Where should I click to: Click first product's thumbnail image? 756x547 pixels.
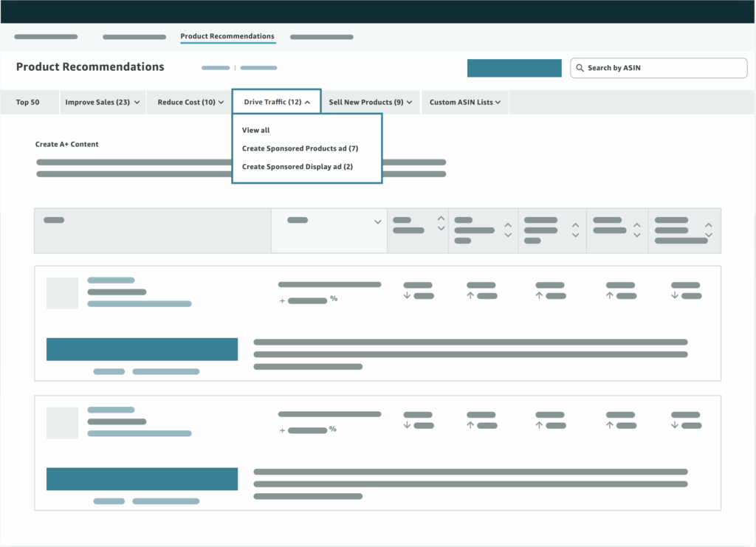[62, 293]
